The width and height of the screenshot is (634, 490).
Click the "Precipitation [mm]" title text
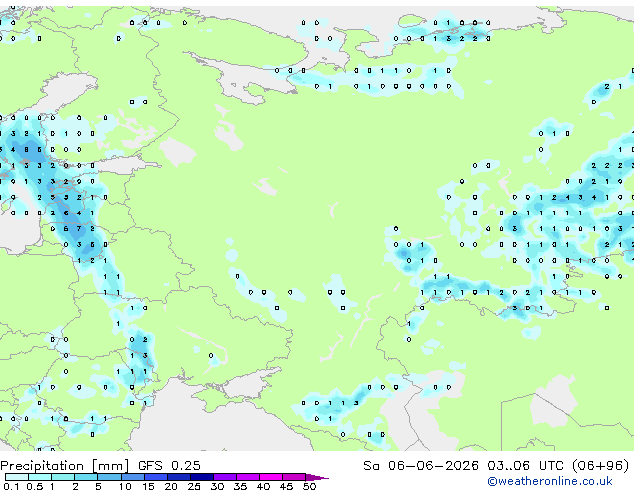(65, 466)
